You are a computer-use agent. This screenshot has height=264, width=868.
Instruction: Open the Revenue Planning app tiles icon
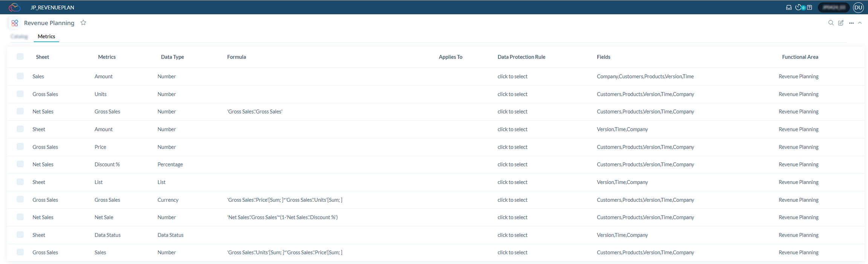tap(15, 23)
